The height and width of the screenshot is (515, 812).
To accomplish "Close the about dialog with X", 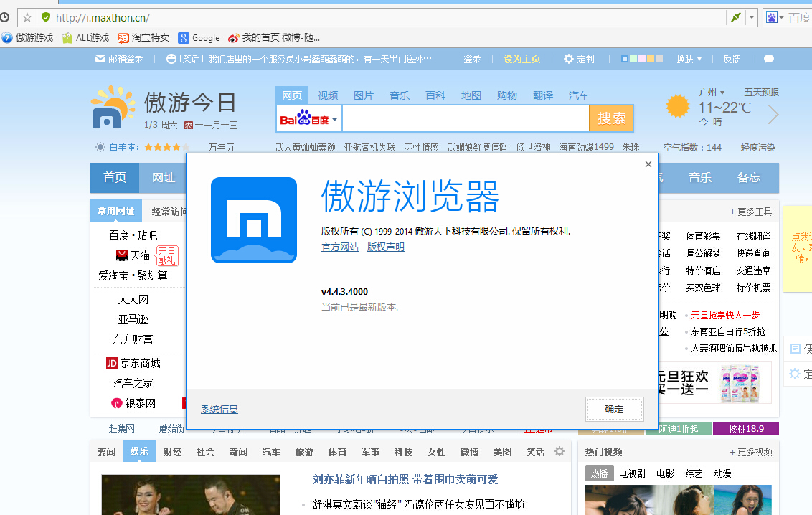I will coord(648,164).
